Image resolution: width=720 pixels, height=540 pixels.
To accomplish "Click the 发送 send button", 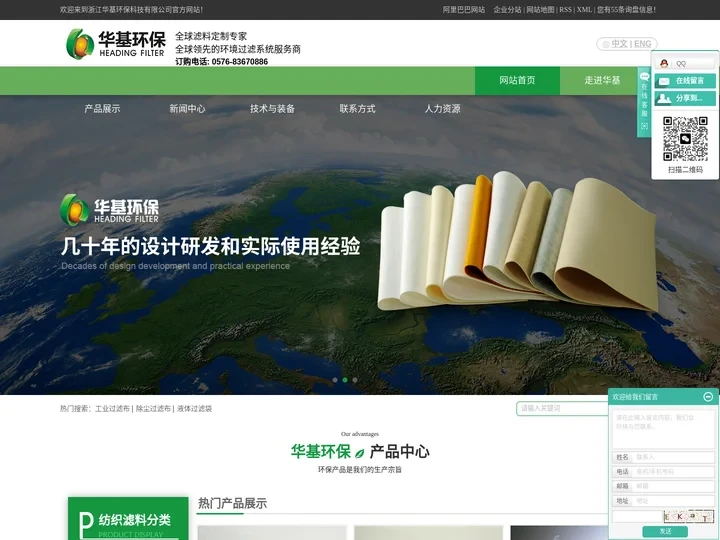I will (665, 531).
